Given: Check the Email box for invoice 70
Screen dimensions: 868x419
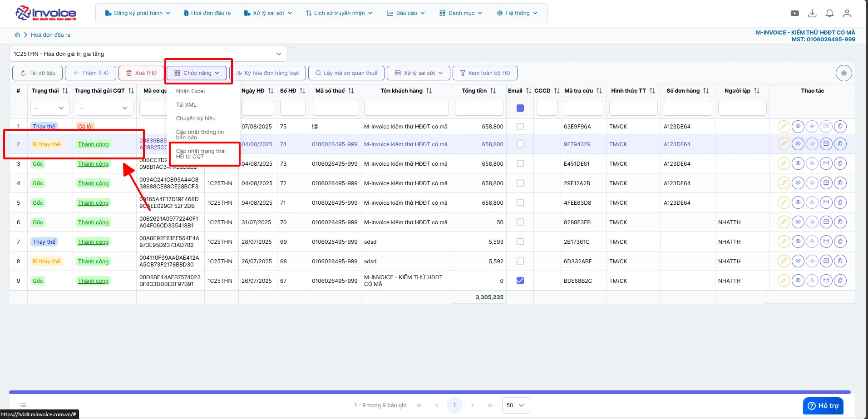Looking at the screenshot, I should 520,222.
